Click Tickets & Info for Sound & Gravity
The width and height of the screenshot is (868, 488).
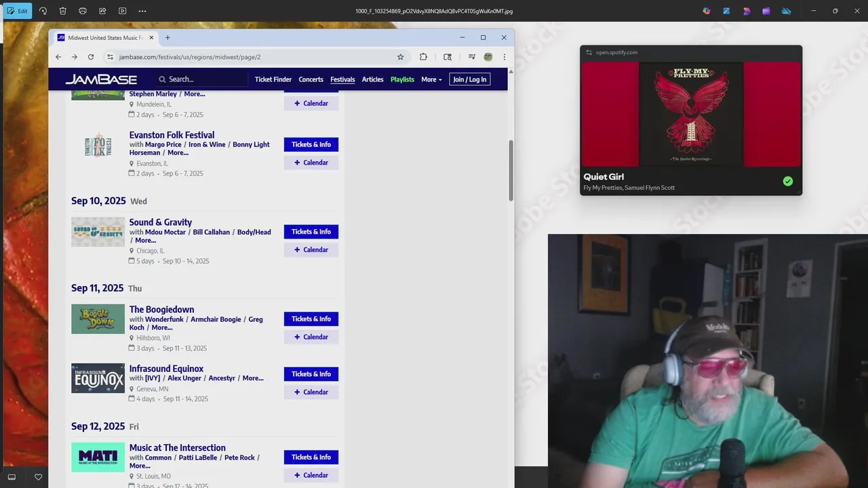coord(311,232)
